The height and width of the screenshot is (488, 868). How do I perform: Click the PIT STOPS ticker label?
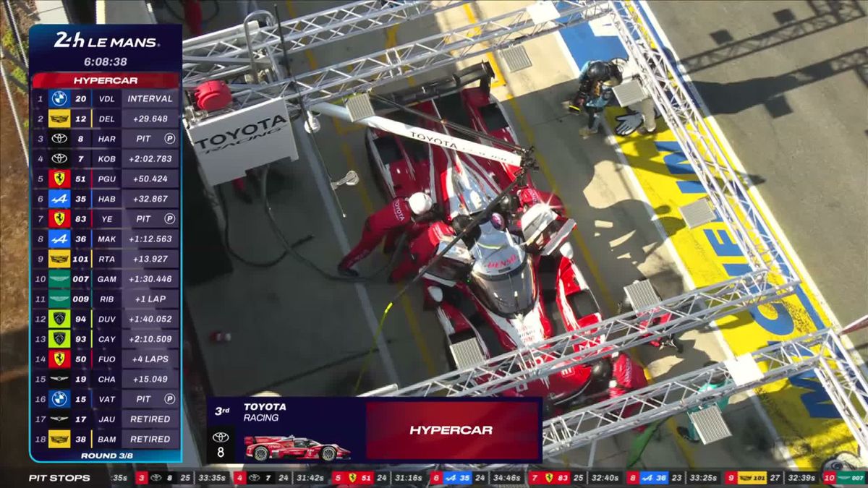pos(59,478)
